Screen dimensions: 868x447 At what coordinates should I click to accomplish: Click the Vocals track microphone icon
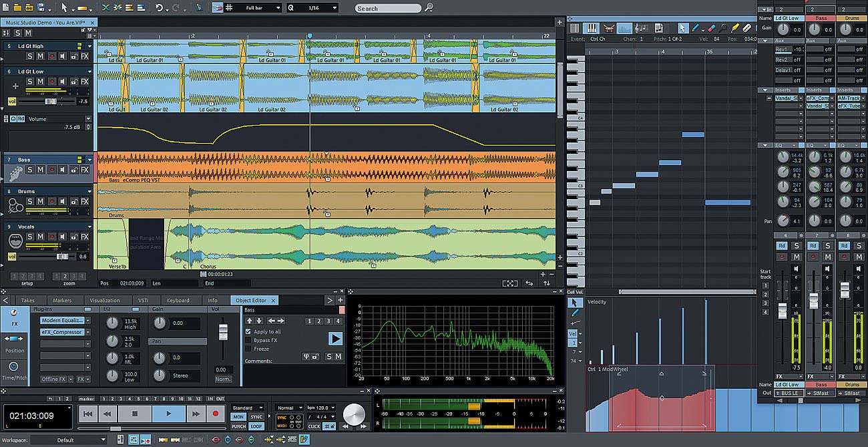[x=15, y=241]
